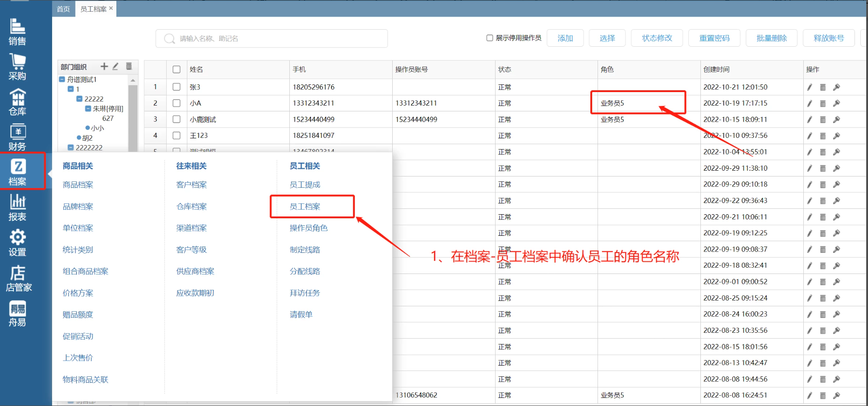Image resolution: width=868 pixels, height=406 pixels.
Task: Toggle the select-all checkbox in table header
Action: pos(177,70)
